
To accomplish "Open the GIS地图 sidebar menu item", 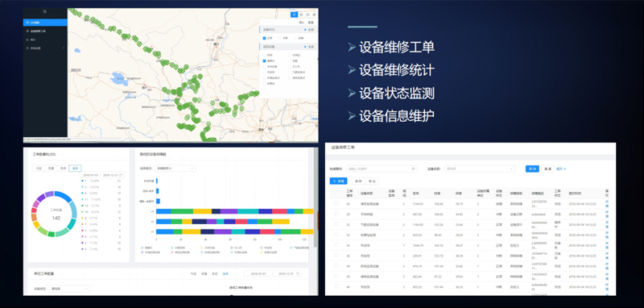I will coord(45,23).
